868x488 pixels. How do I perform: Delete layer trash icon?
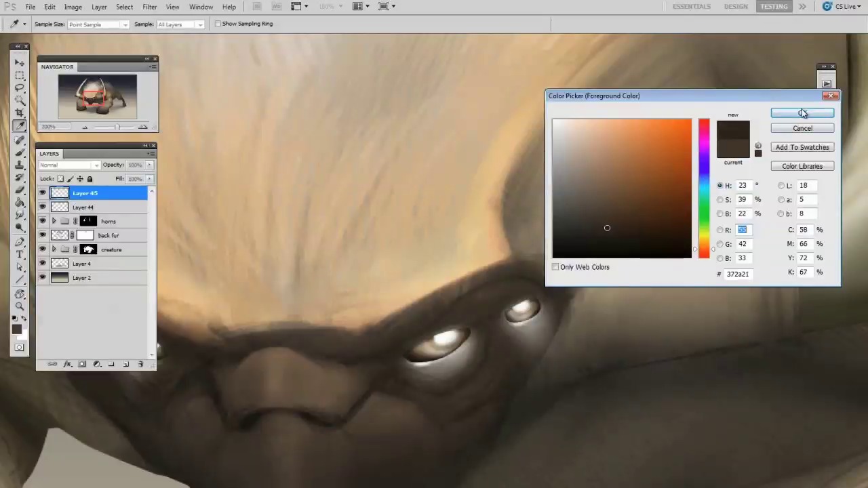[x=140, y=364]
